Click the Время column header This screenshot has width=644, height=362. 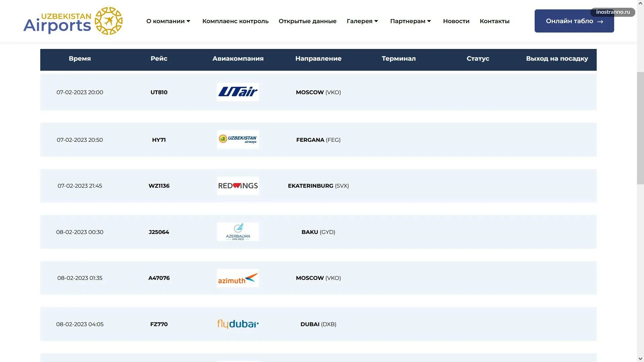point(80,59)
